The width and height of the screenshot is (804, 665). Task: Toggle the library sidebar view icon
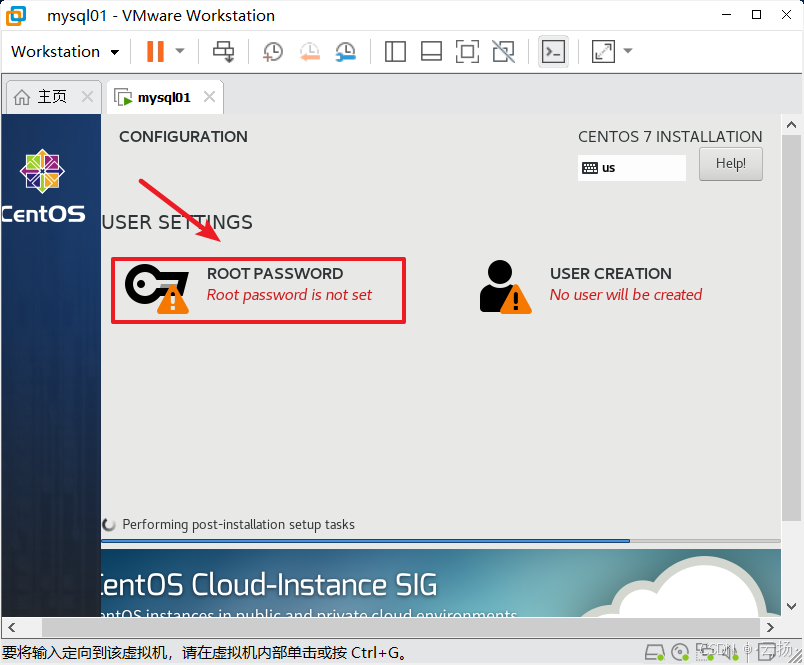(395, 51)
